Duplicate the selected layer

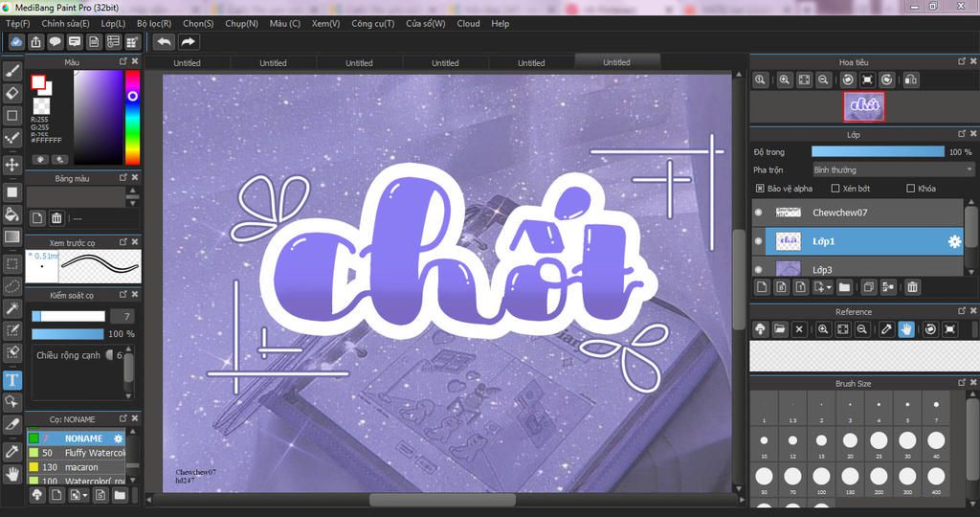[x=868, y=287]
